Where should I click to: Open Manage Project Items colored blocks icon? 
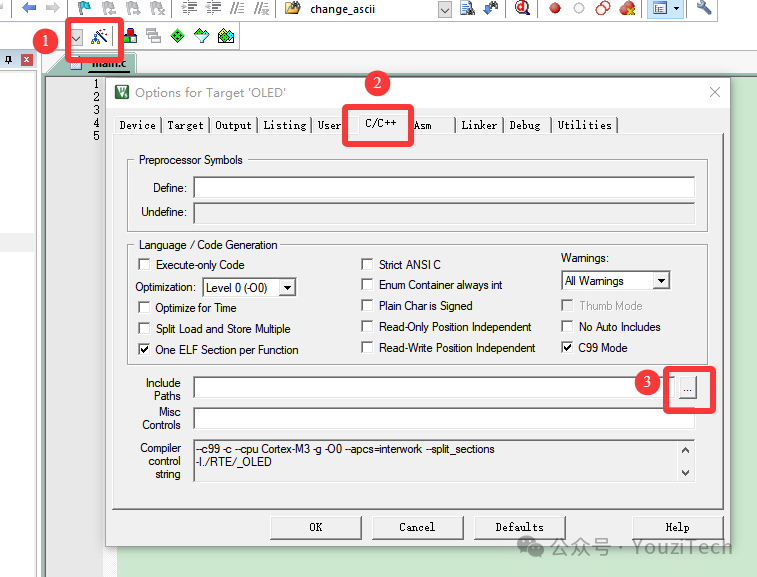click(x=130, y=36)
